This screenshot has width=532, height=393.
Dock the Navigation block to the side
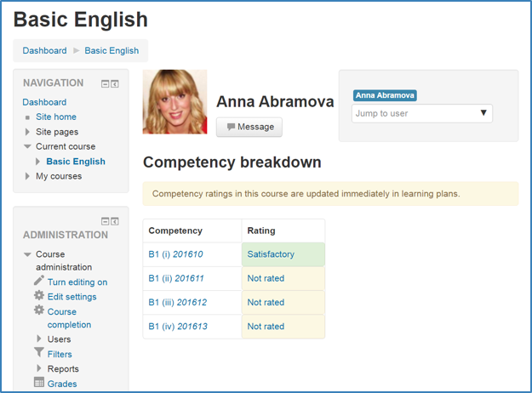[115, 83]
